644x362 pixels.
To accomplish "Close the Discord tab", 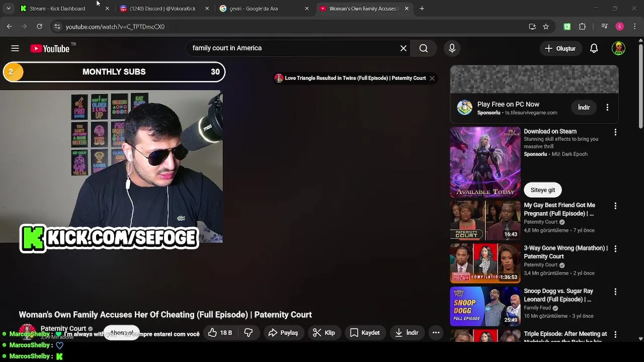I will [x=207, y=9].
